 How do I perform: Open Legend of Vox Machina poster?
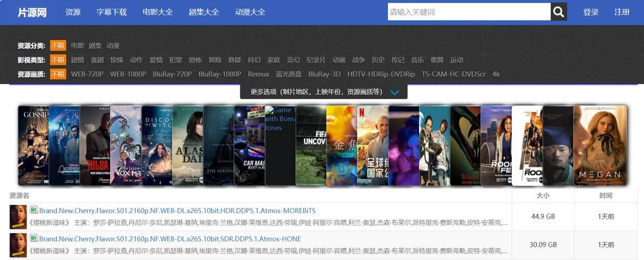coord(126,145)
